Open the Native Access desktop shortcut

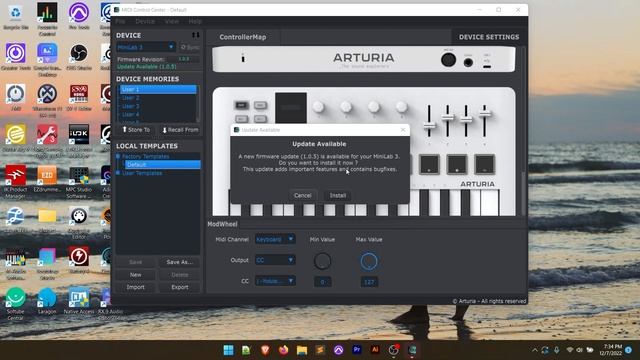[79, 300]
